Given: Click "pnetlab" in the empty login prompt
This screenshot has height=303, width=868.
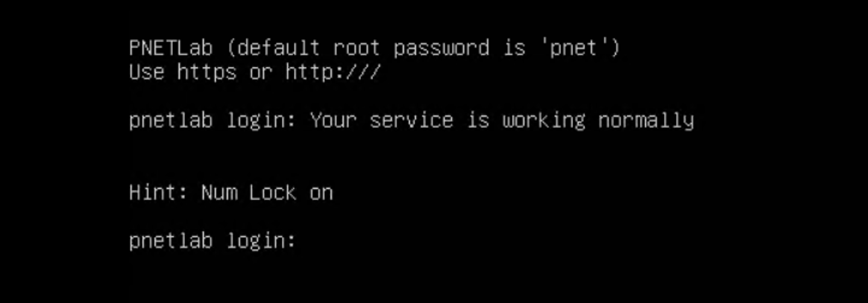Looking at the screenshot, I should click(x=171, y=241).
